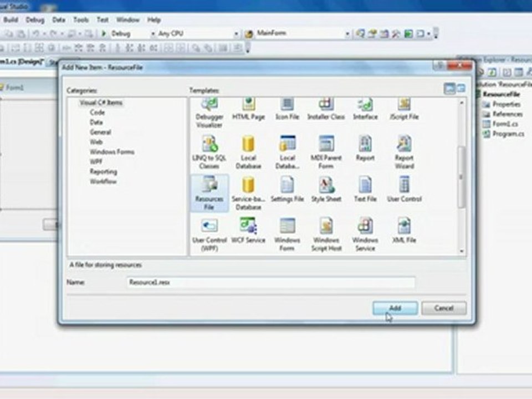Pick the Installer Class template
This screenshot has width=532, height=399.
coord(326,110)
